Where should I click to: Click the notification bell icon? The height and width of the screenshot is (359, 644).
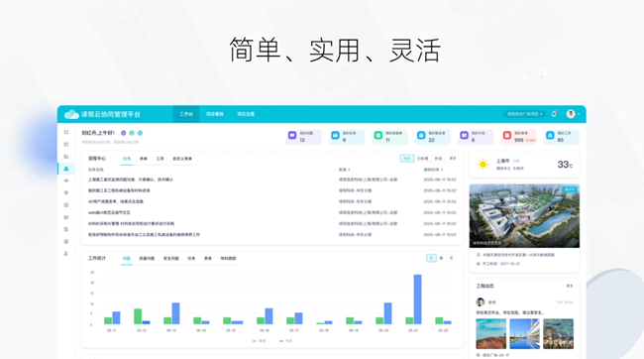pyautogui.click(x=554, y=114)
